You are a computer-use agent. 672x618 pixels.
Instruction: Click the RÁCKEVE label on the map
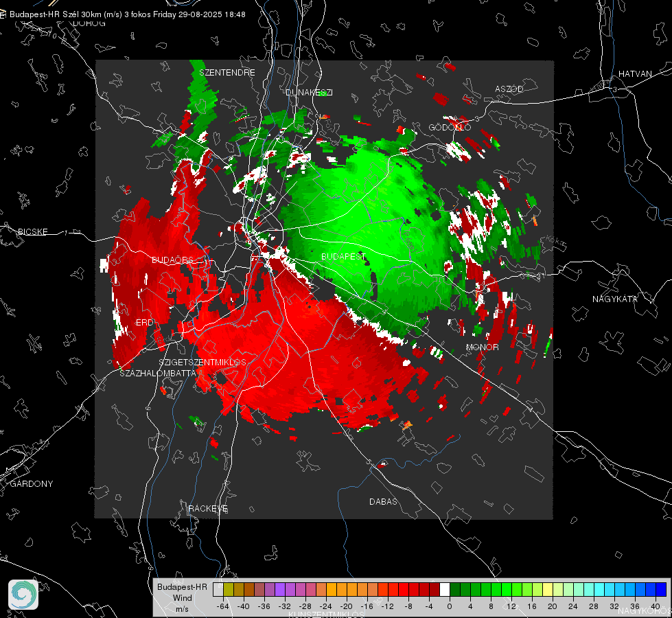pyautogui.click(x=208, y=508)
